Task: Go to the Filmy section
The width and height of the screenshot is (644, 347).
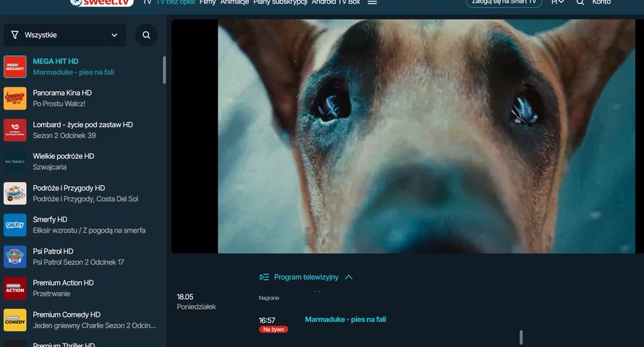Action: pyautogui.click(x=208, y=2)
